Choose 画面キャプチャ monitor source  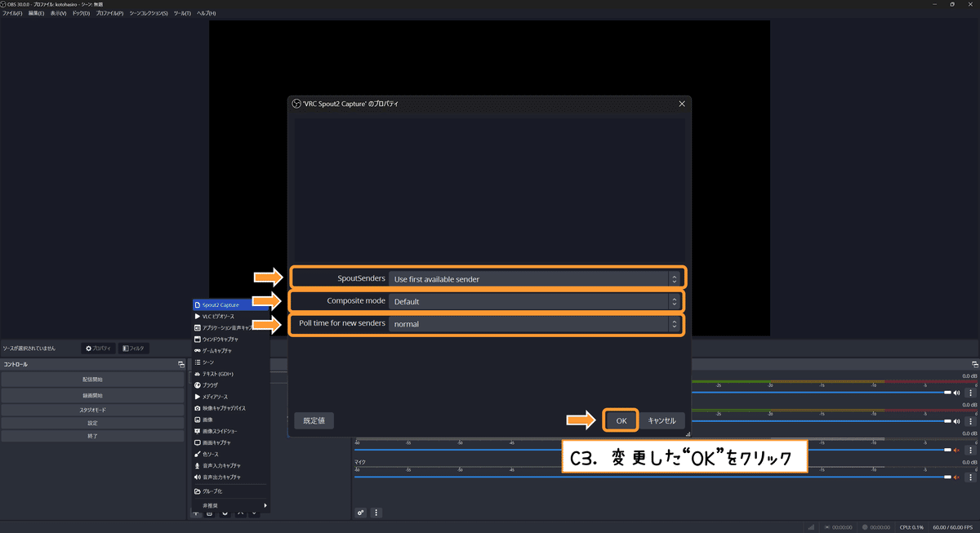229,442
